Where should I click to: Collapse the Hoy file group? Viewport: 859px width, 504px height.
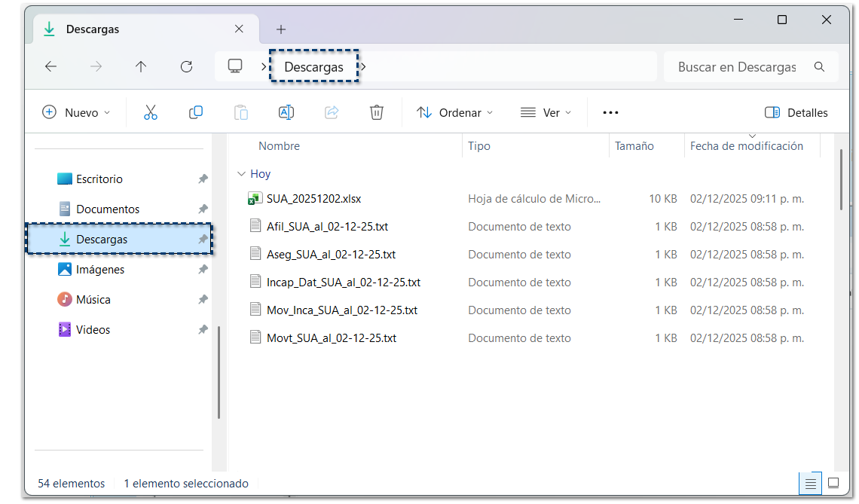tap(241, 174)
